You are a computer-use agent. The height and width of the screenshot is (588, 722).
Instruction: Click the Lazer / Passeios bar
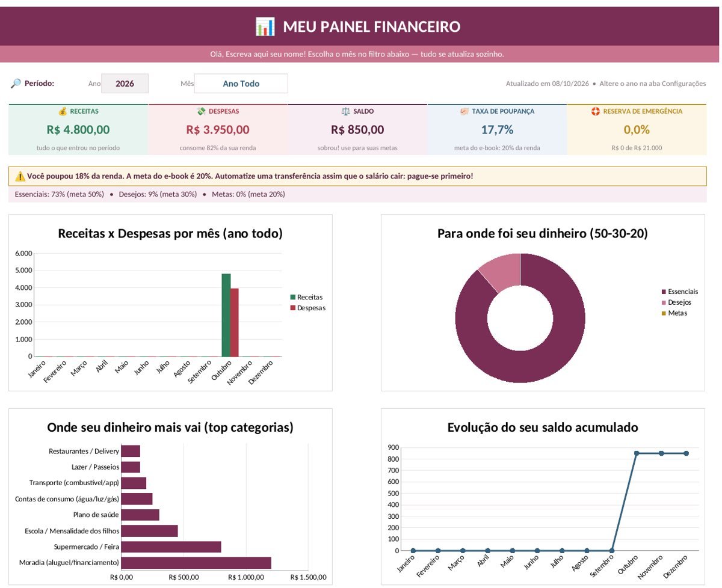coord(131,467)
